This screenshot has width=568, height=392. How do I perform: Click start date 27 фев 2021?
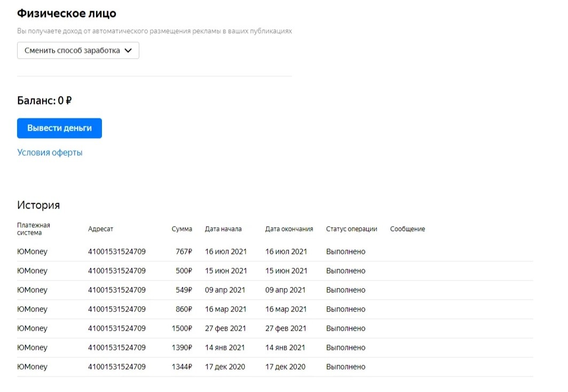pyautogui.click(x=225, y=329)
